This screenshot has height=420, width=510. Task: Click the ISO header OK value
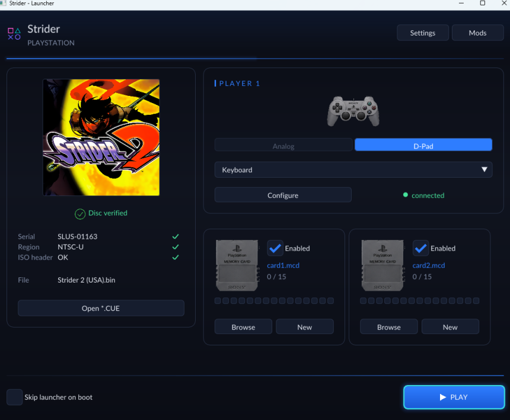pyautogui.click(x=63, y=257)
